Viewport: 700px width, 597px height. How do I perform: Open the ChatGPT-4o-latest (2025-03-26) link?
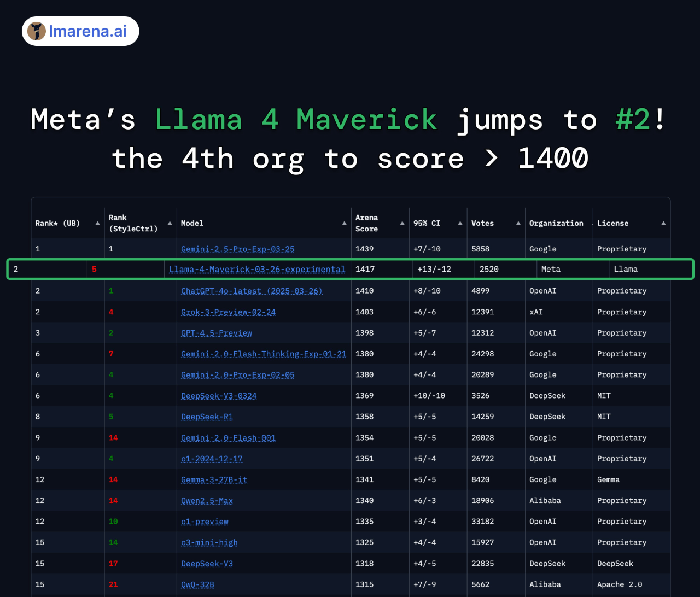[252, 291]
